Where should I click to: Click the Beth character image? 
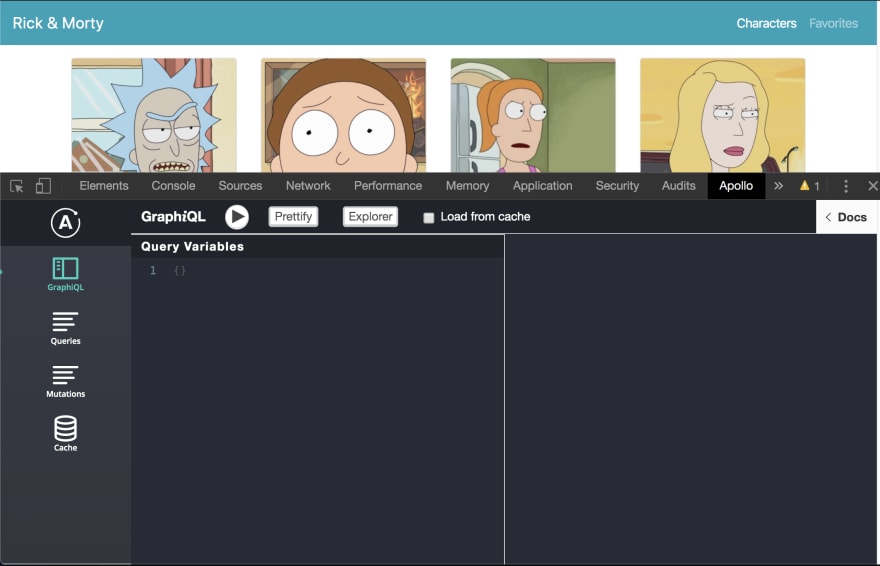723,115
